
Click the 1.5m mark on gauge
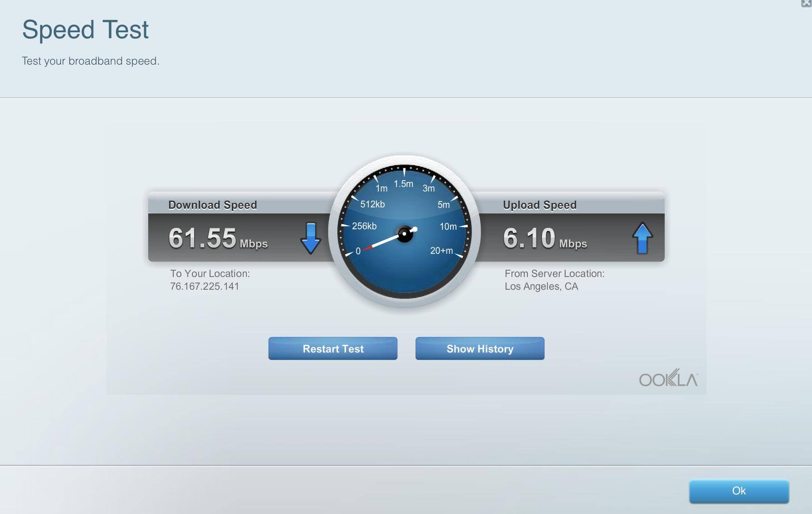[x=403, y=184]
